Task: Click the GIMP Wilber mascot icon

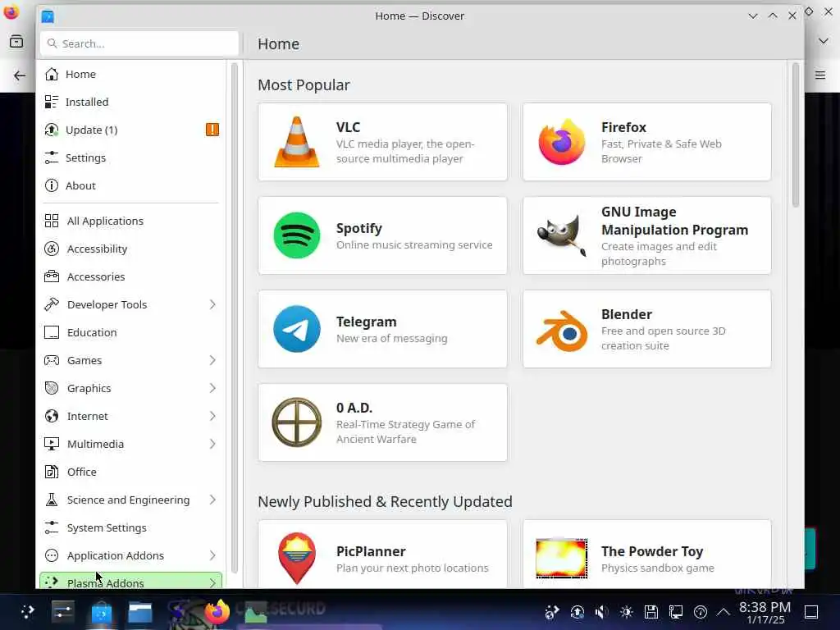Action: [561, 235]
